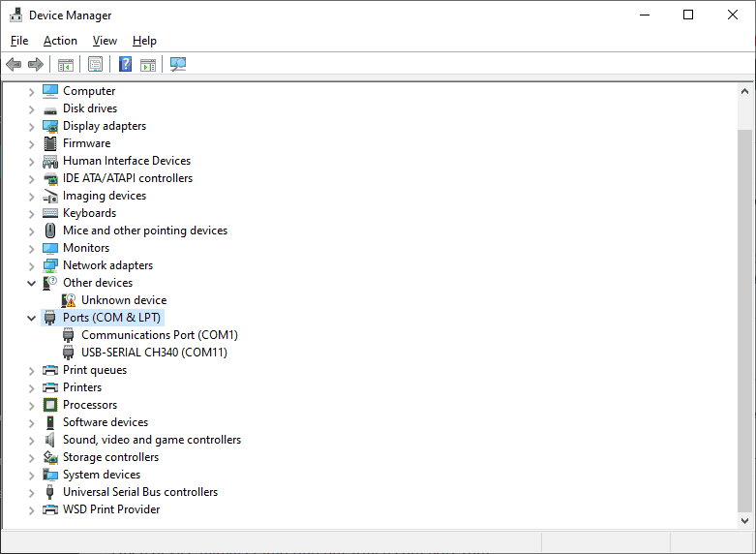Click the Back arrow toolbar button
This screenshot has width=756, height=554.
pos(14,65)
